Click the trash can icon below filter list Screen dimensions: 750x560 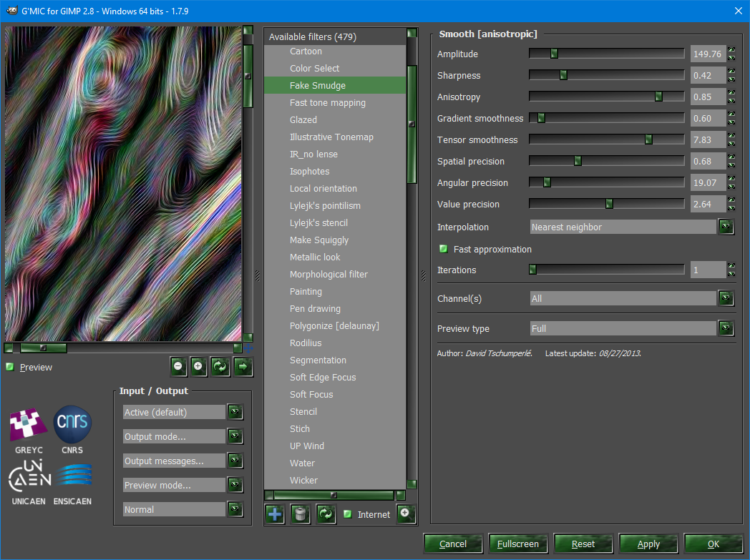(301, 514)
